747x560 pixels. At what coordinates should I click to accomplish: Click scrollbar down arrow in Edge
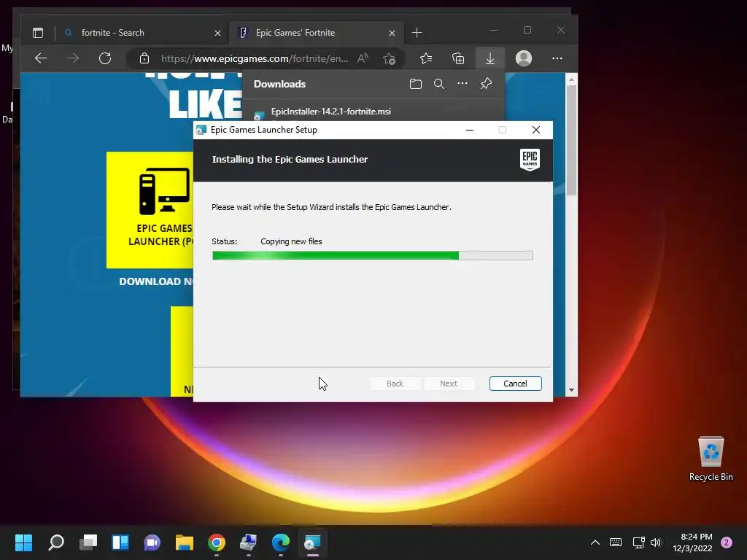point(571,390)
